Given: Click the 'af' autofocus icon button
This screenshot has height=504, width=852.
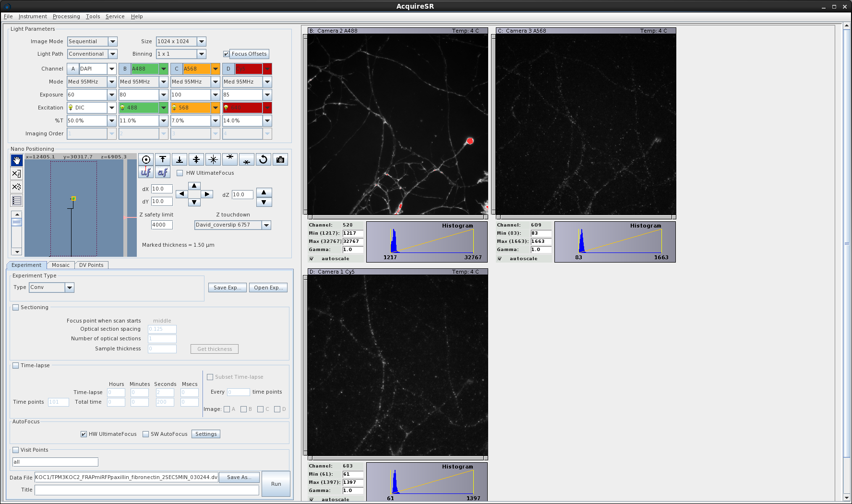Looking at the screenshot, I should coord(163,172).
